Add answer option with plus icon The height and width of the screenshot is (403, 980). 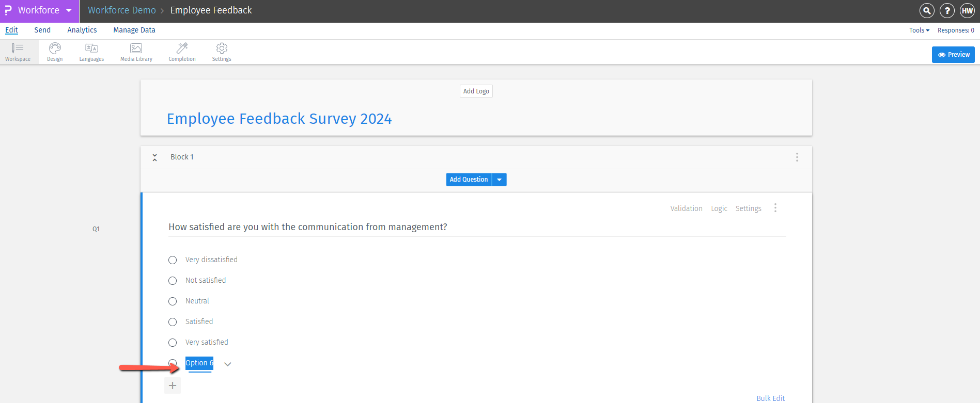(x=173, y=385)
